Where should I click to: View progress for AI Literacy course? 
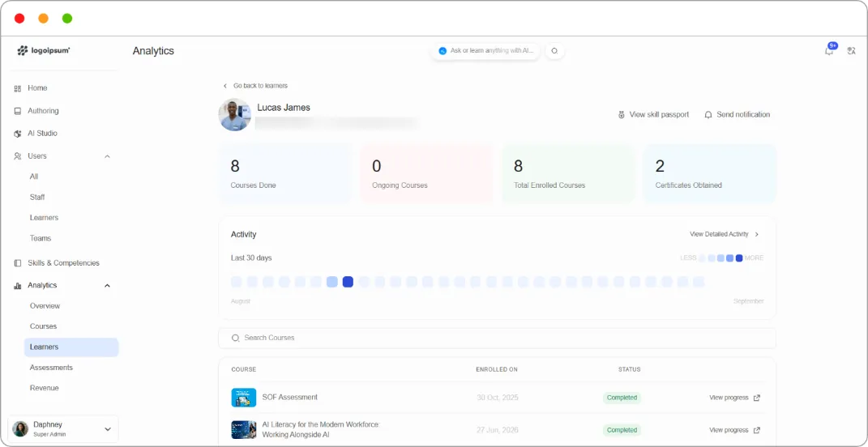click(x=729, y=430)
